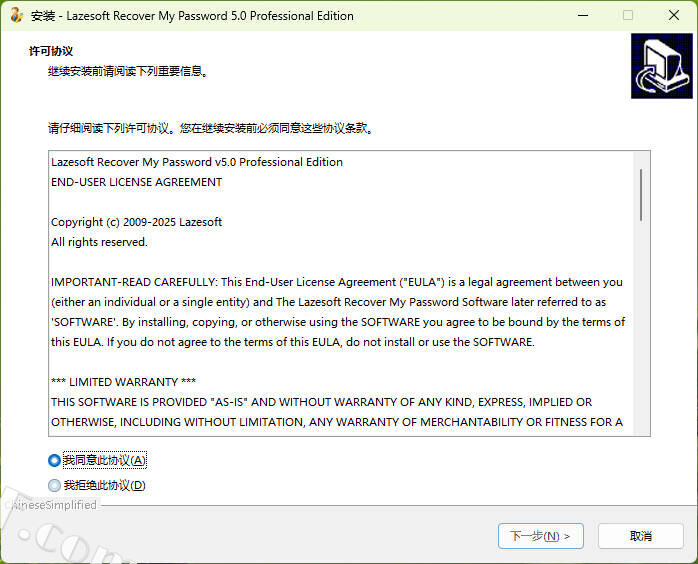The image size is (698, 564).
Task: Click the maximize button in title bar
Action: (x=628, y=16)
